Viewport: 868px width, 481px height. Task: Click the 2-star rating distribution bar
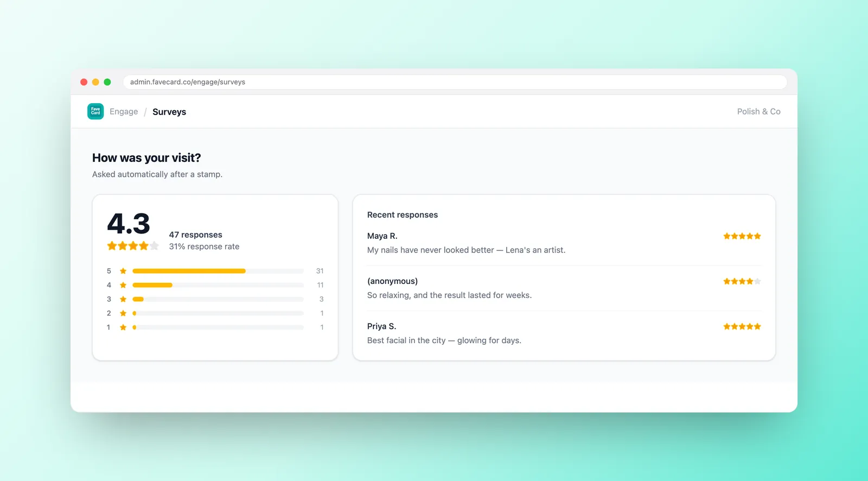pos(218,313)
